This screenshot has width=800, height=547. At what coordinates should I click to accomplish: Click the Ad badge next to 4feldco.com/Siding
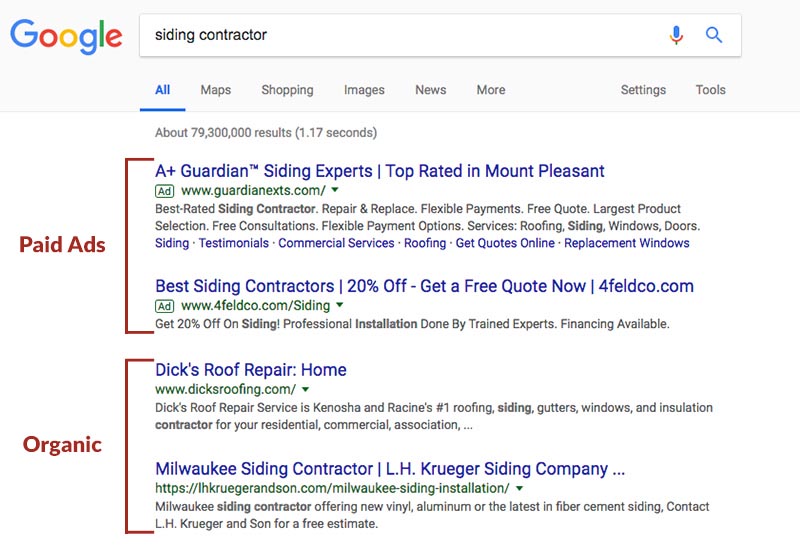click(x=164, y=306)
